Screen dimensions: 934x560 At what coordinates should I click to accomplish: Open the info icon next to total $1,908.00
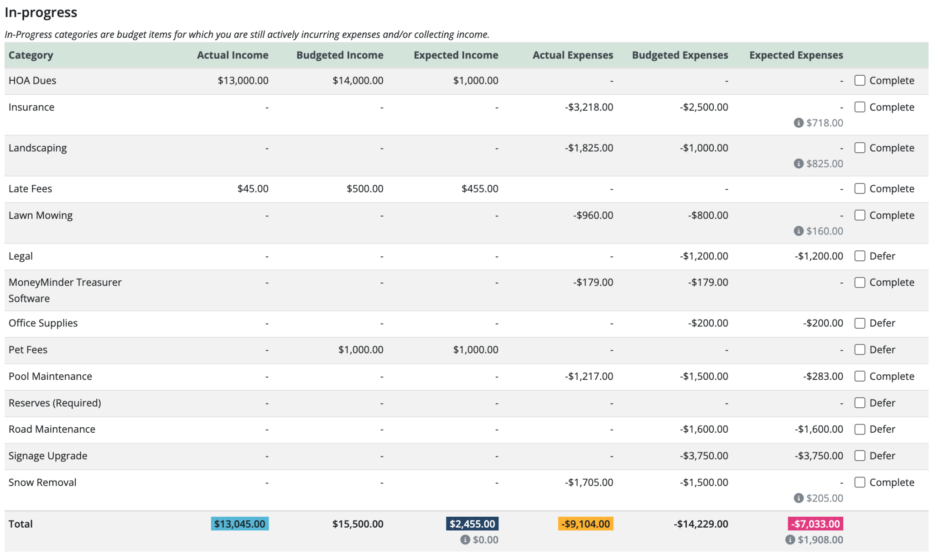point(791,539)
